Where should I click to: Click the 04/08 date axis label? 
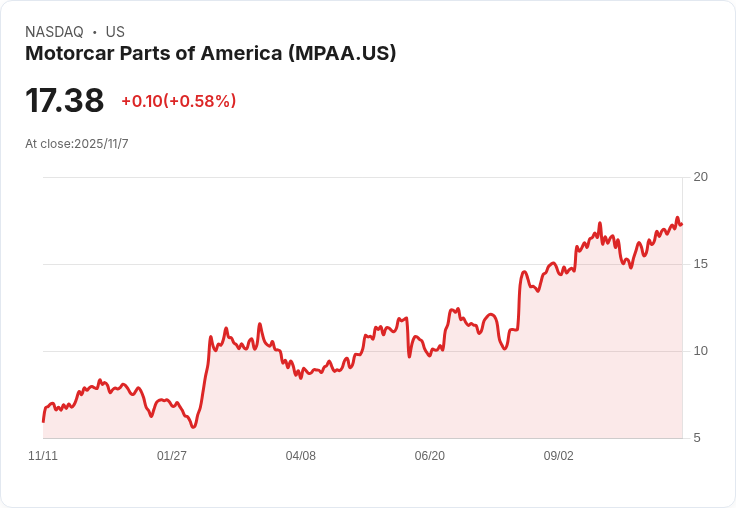pyautogui.click(x=301, y=456)
